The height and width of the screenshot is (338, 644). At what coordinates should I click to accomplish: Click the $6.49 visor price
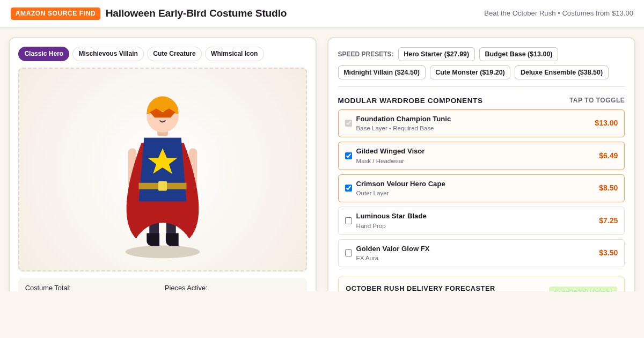[608, 156]
